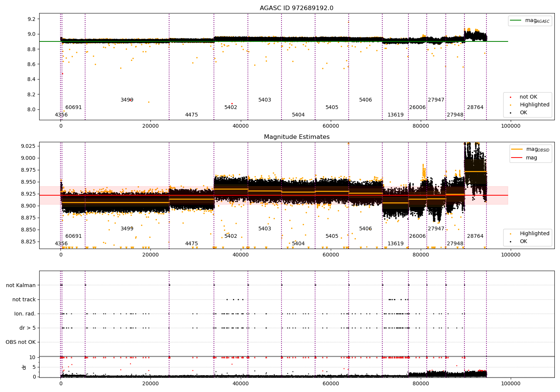Click the "OBS not OK" axis label
This screenshot has width=560, height=392.
(x=21, y=342)
